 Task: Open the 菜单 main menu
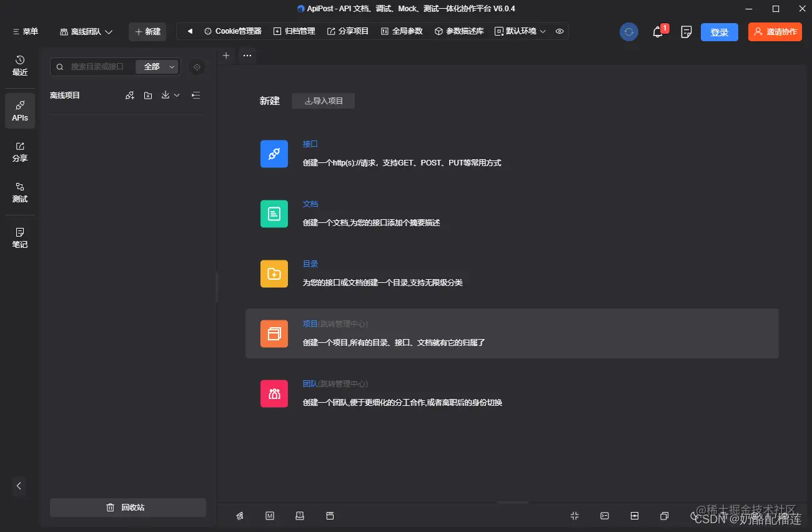(x=25, y=31)
